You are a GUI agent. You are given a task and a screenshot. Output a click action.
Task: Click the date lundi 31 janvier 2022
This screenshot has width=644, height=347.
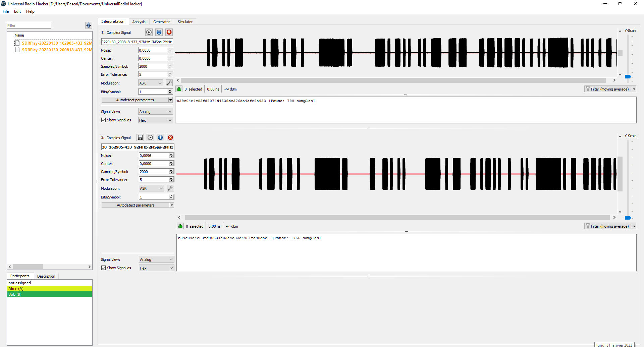(614, 345)
